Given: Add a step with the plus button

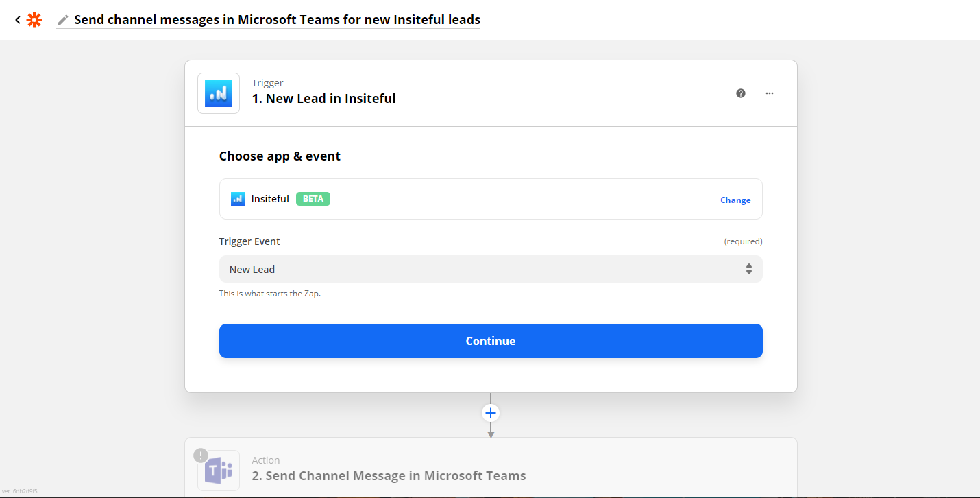Looking at the screenshot, I should [491, 413].
